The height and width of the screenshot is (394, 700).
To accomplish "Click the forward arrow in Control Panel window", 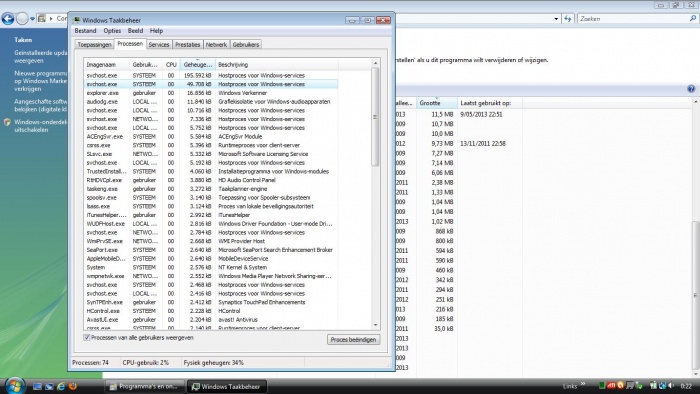I will coord(22,19).
